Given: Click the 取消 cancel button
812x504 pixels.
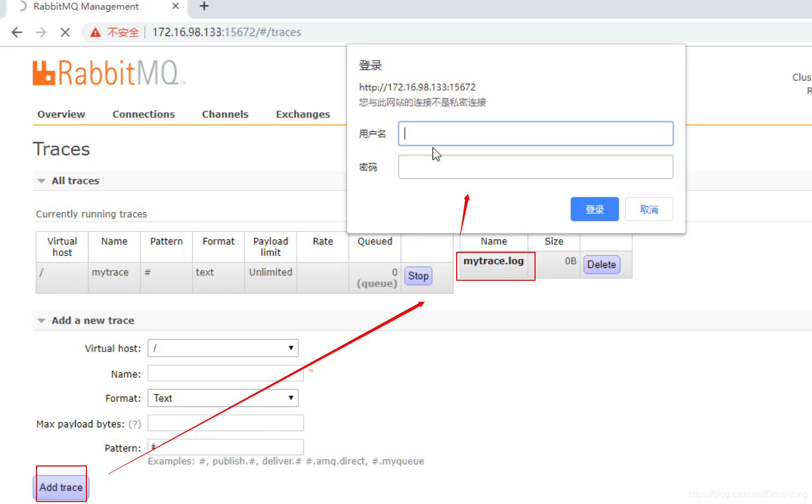Looking at the screenshot, I should click(x=649, y=209).
